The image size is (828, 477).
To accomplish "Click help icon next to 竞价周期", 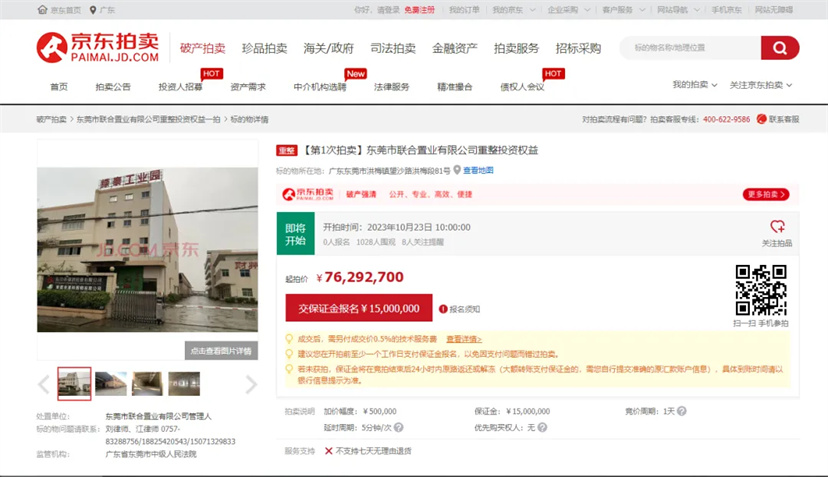I will 682,411.
